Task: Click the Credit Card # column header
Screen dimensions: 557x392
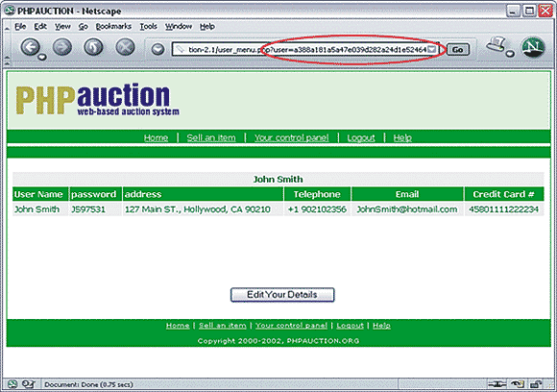Action: tap(503, 194)
